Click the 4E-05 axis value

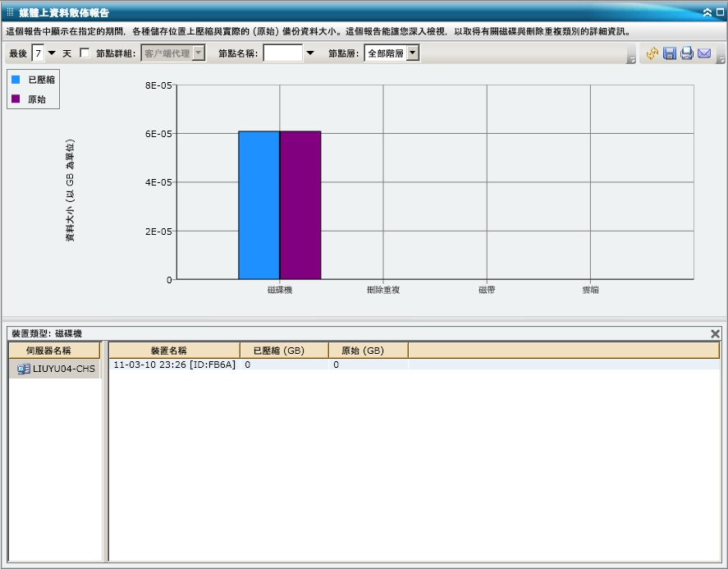158,182
